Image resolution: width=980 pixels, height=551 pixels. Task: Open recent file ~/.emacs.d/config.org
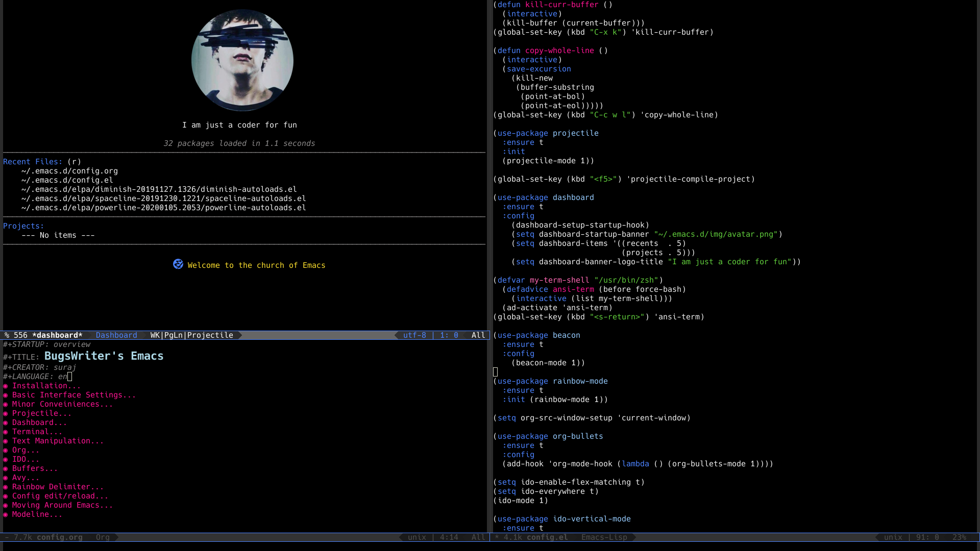click(x=69, y=171)
